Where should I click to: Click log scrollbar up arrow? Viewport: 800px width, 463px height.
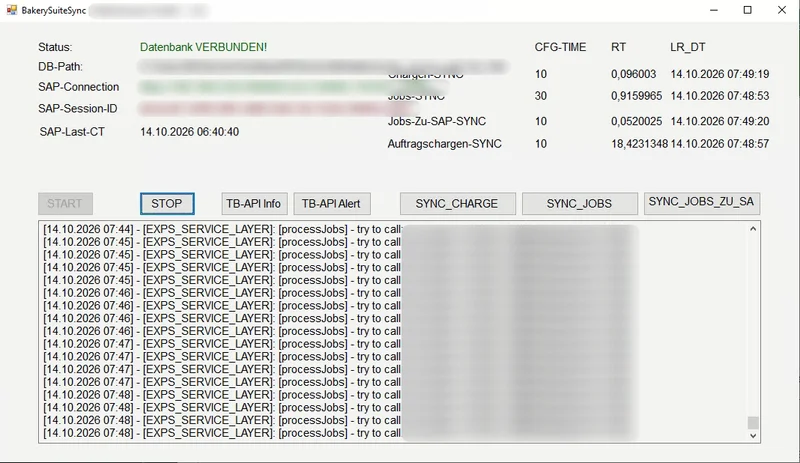753,229
